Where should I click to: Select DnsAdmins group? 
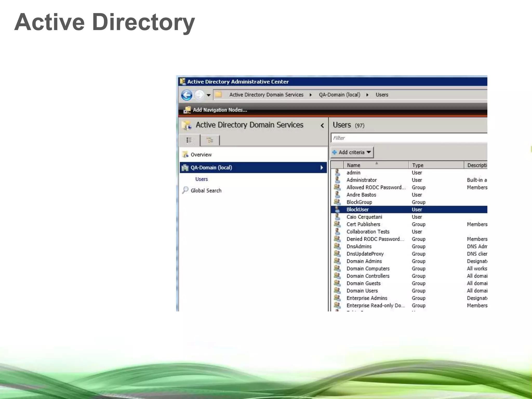tap(409, 246)
